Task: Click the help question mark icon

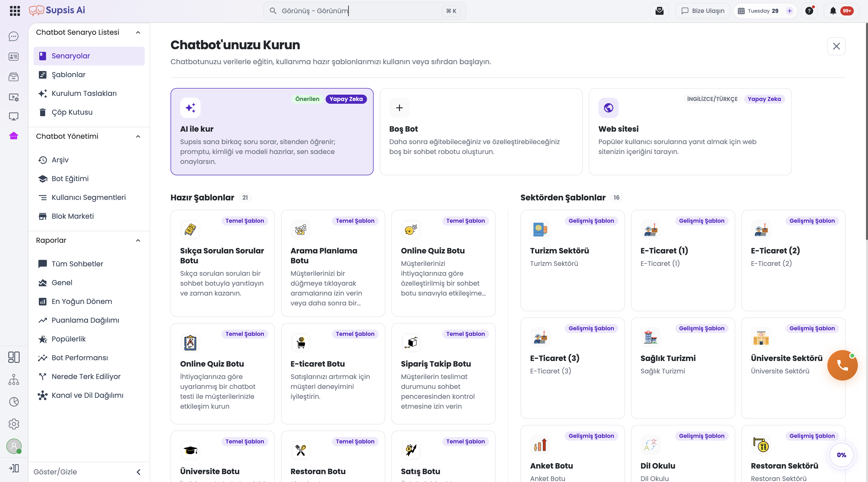Action: point(809,11)
